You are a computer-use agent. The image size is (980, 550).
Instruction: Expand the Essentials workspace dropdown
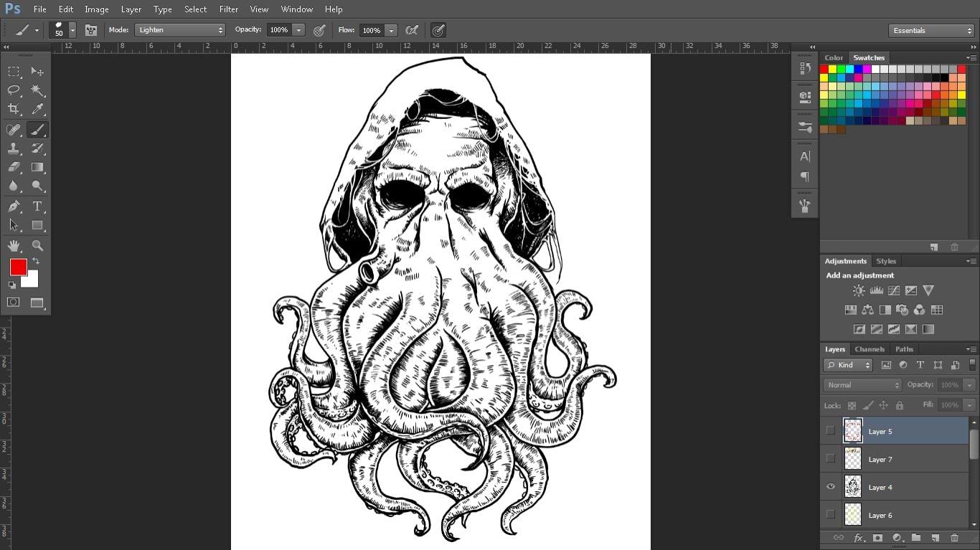point(930,31)
